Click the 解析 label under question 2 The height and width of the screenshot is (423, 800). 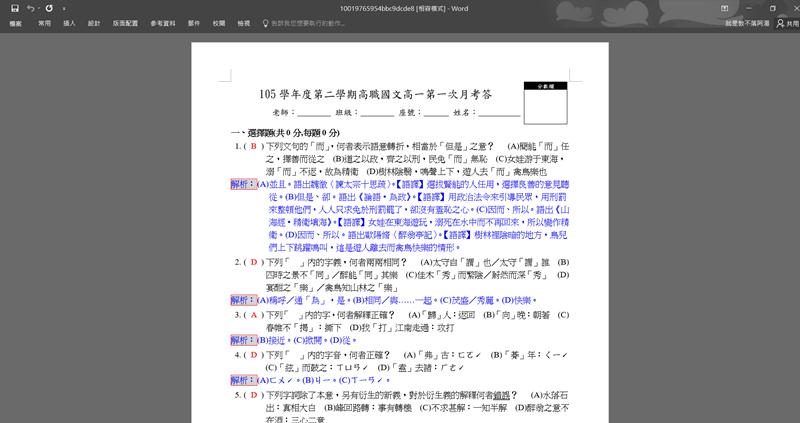243,300
